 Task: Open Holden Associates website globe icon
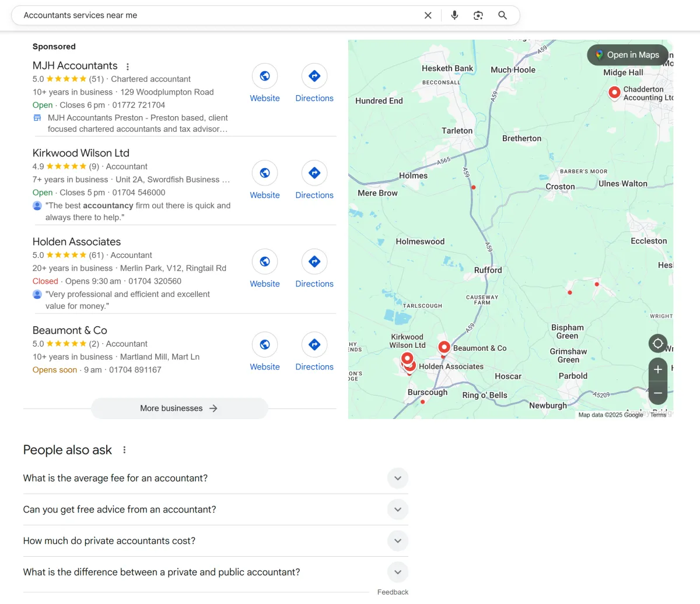265,261
